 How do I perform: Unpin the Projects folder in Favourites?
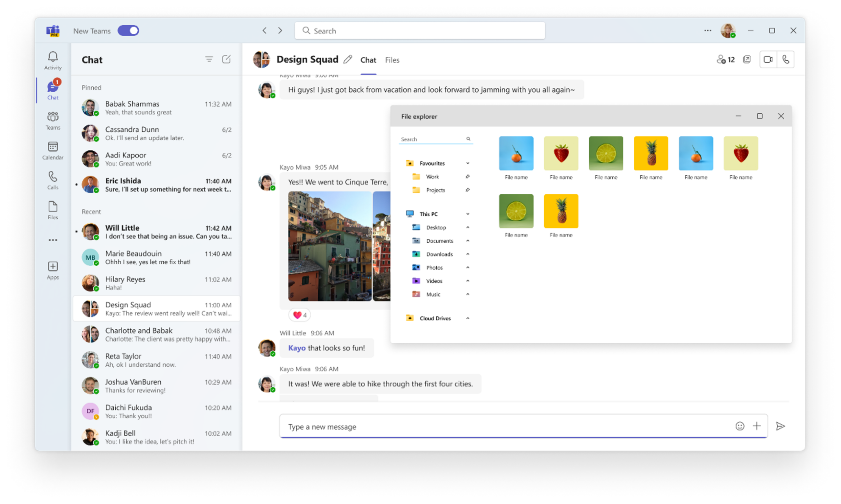(467, 190)
